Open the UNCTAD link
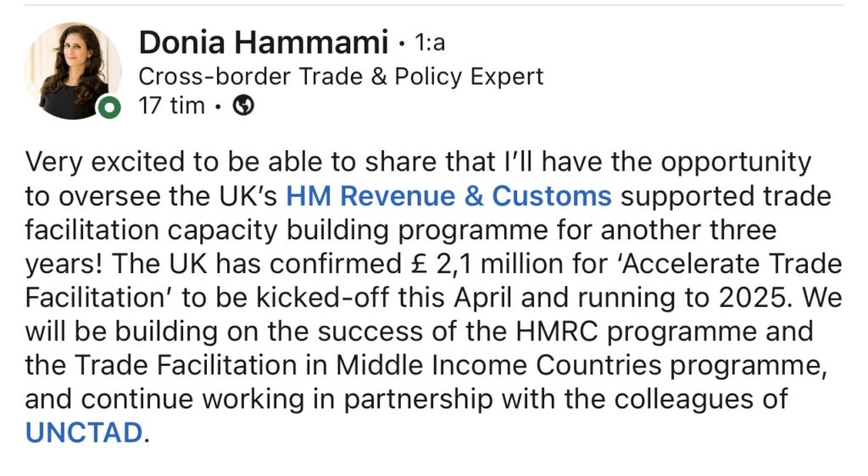Viewport: 868px width, 476px height. coord(84,433)
